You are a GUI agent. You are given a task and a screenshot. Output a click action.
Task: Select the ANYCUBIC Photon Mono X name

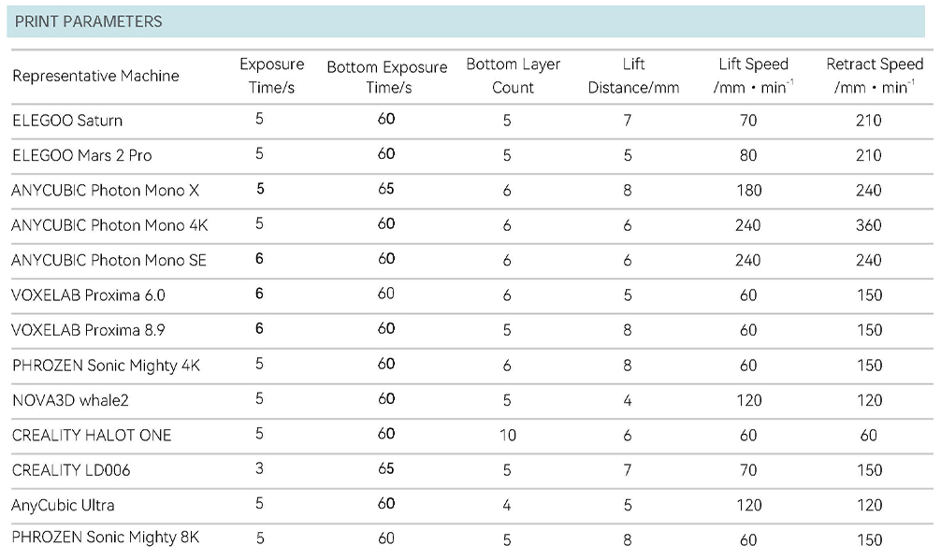pos(105,190)
